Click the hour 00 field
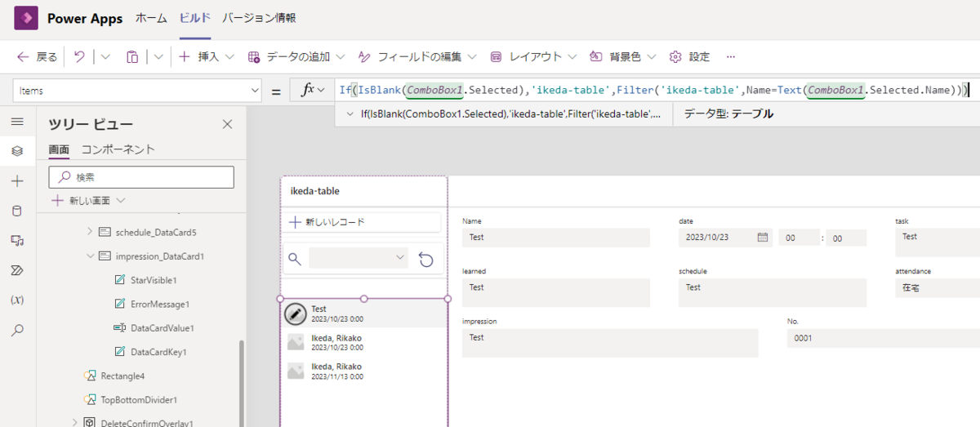Viewport: 980px width, 427px height. 799,238
